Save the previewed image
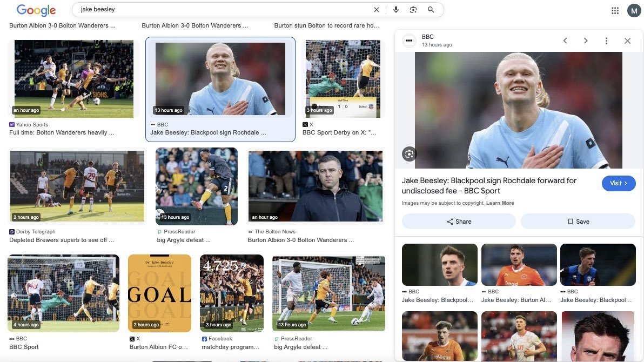The image size is (644, 362). click(578, 222)
